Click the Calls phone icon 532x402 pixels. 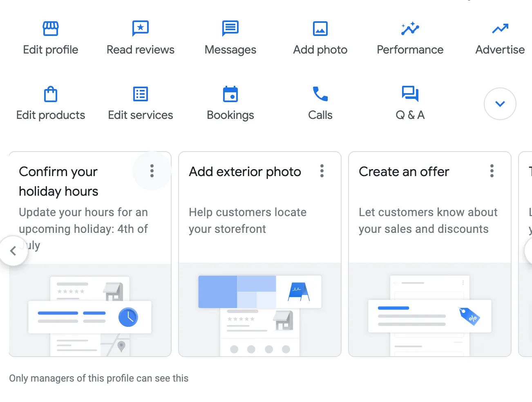point(320,94)
